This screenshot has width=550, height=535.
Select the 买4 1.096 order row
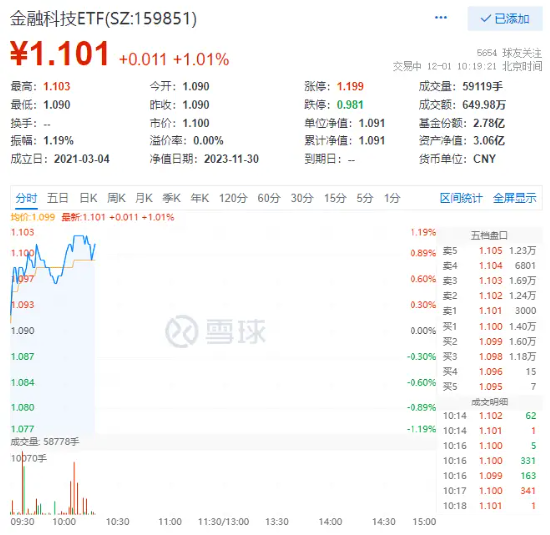point(489,372)
